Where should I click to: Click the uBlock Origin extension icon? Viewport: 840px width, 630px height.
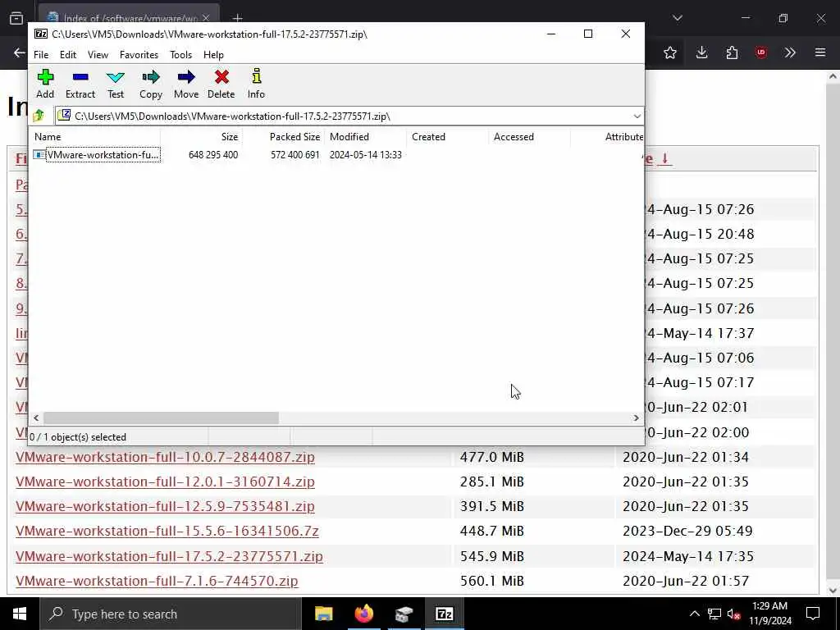761,52
